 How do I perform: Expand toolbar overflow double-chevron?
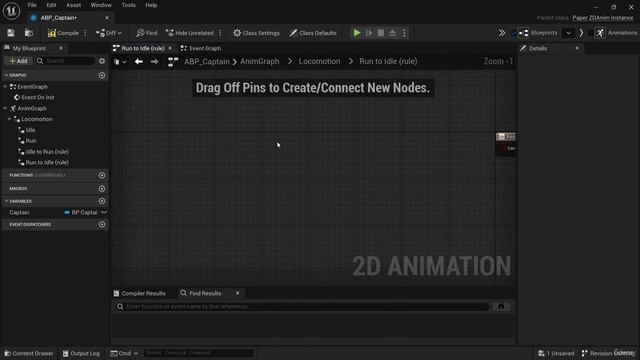point(502,33)
